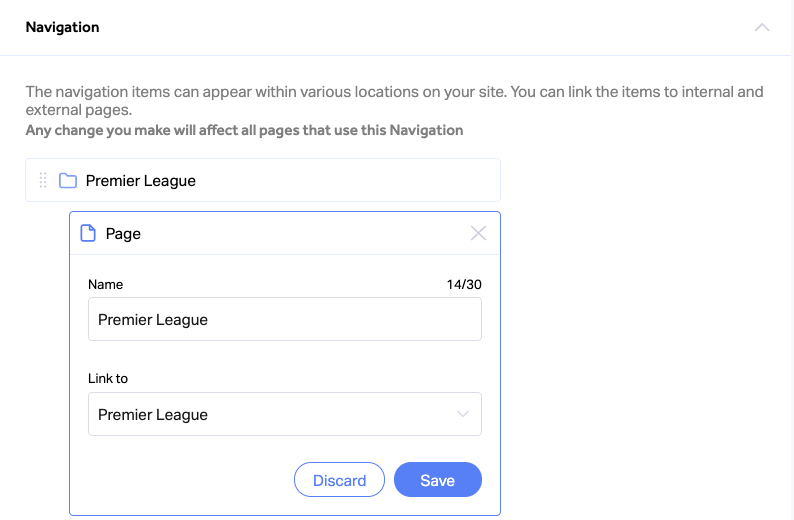The image size is (794, 520).
Task: Save the page navigation item
Action: click(x=438, y=479)
